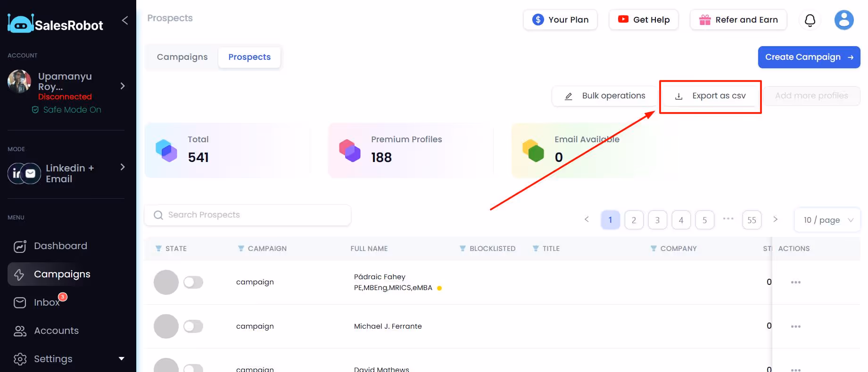Click Export as csv button
The image size is (868, 372).
[711, 96]
